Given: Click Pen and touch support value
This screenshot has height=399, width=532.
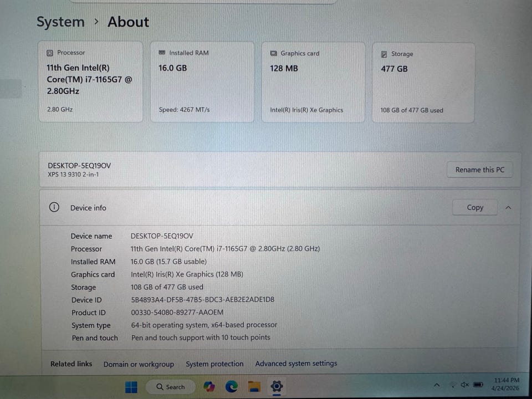Looking at the screenshot, I should coord(201,337).
